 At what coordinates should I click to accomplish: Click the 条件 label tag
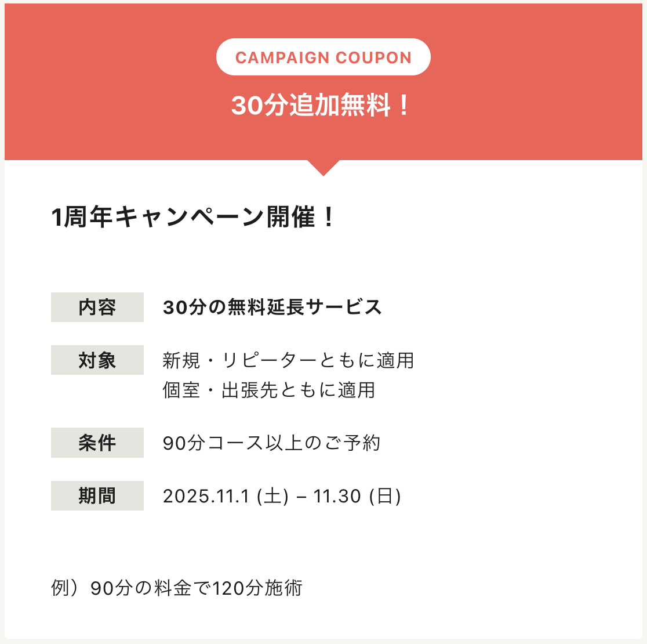(97, 443)
